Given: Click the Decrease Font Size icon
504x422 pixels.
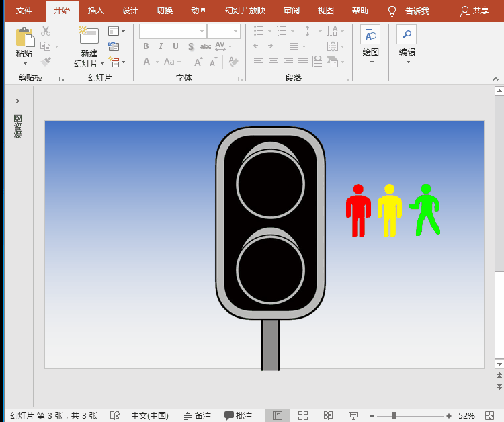Looking at the screenshot, I should click(214, 62).
